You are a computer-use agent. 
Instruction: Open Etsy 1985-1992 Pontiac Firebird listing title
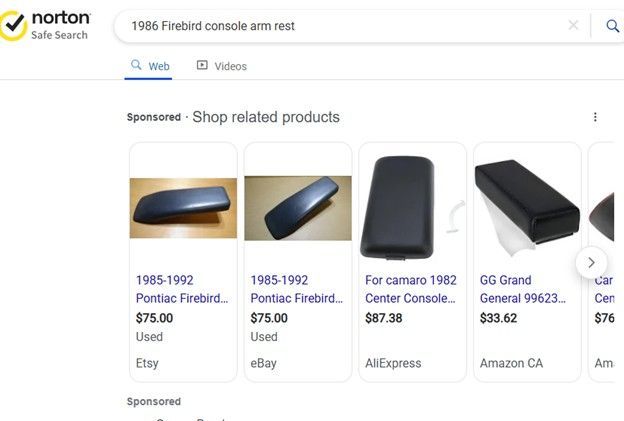click(182, 289)
